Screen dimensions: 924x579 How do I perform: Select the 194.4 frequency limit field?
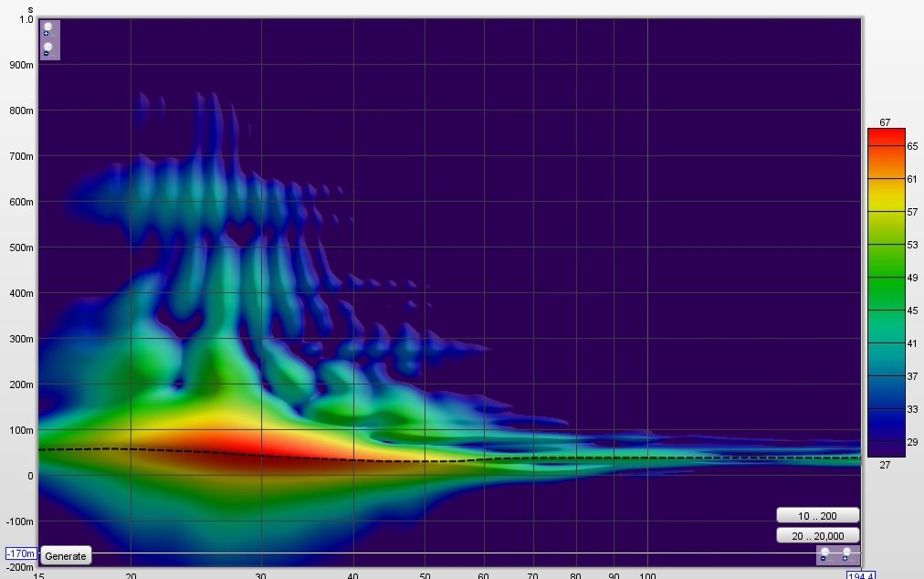pos(861,574)
